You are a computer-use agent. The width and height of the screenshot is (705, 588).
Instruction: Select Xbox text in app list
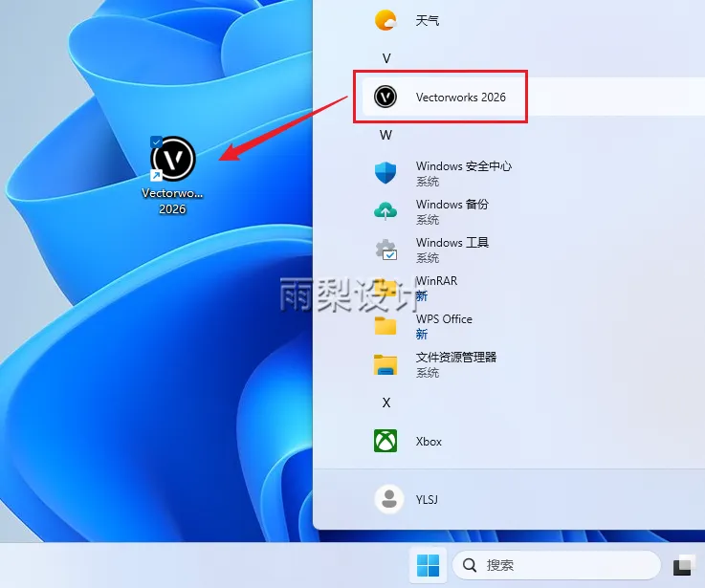coord(429,442)
